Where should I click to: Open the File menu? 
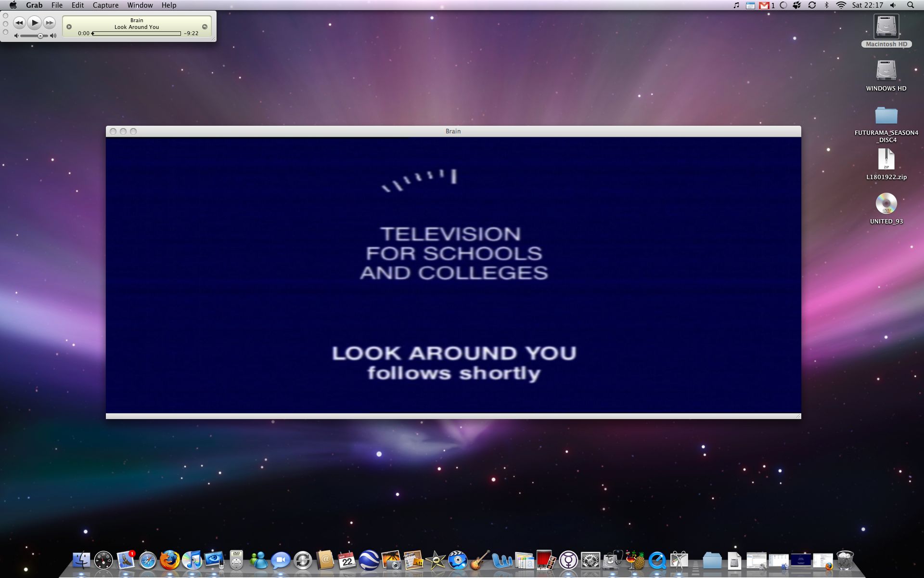(x=57, y=5)
